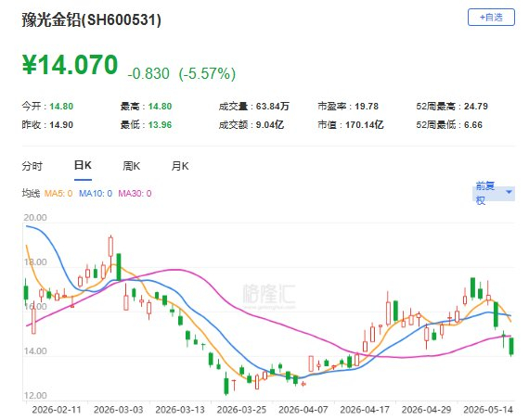Screen dimensions: 529x420
Task: Click the 52周最高 value 24.79
Action: (476, 107)
